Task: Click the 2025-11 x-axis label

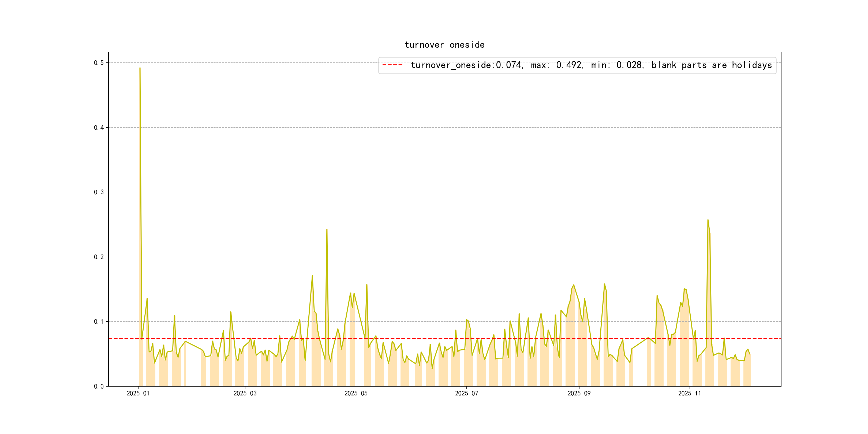Action: coord(689,393)
